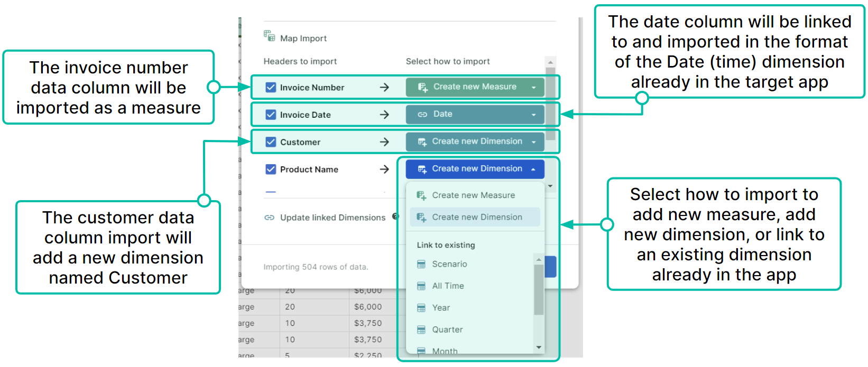Deselect the Customer header checkbox
This screenshot has width=868, height=367.
point(271,142)
